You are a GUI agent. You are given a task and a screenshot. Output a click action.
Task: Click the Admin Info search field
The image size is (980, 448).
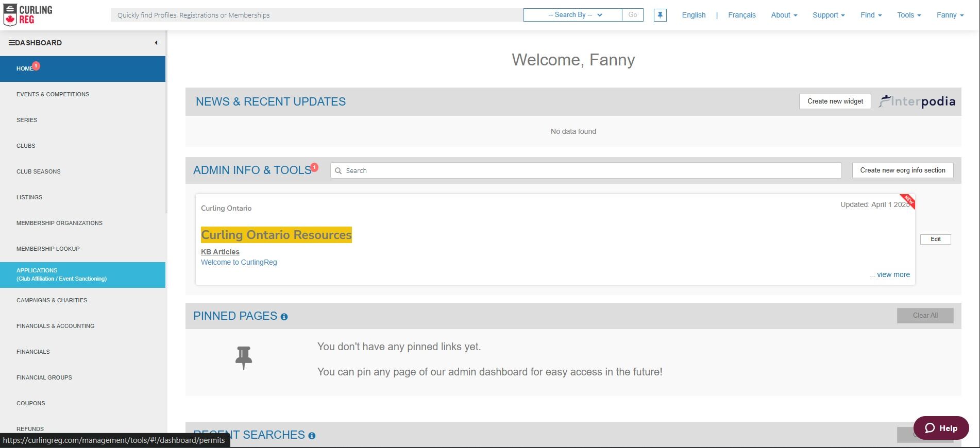[586, 170]
